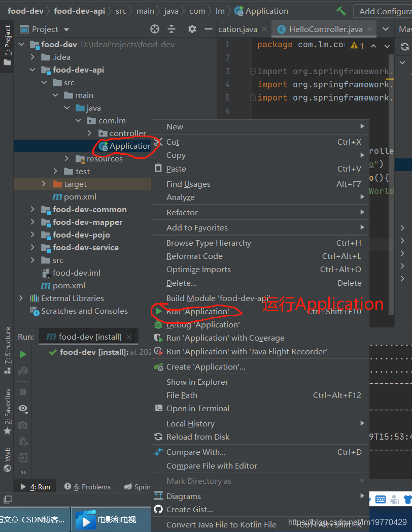Toggle the eye view icon in Run panel
Screen dimensions: 412x532
tap(23, 409)
